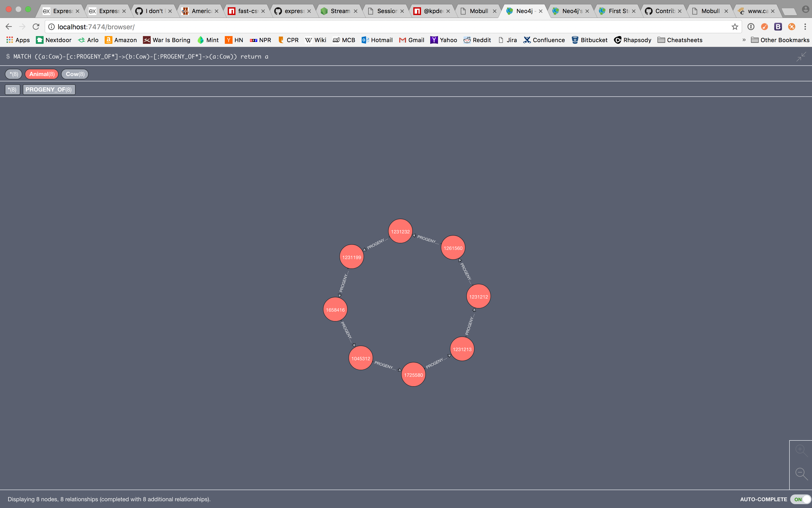Bookmark page with the star icon

tap(735, 27)
